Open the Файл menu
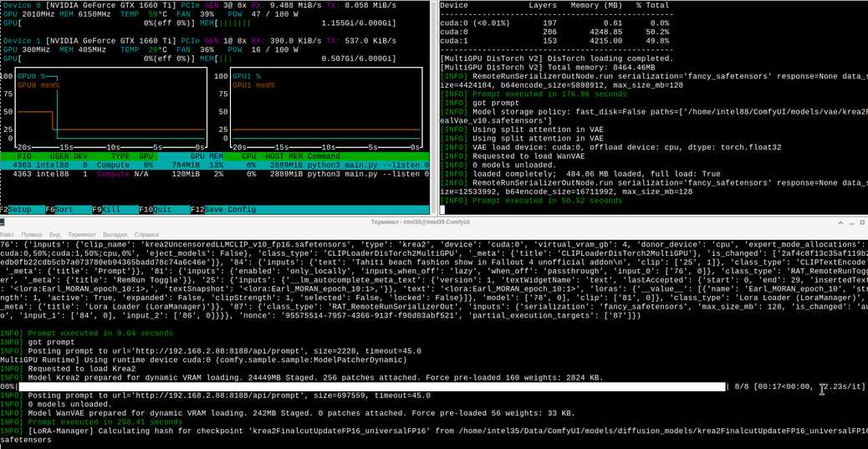Image resolution: width=868 pixels, height=449 pixels. click(7, 235)
